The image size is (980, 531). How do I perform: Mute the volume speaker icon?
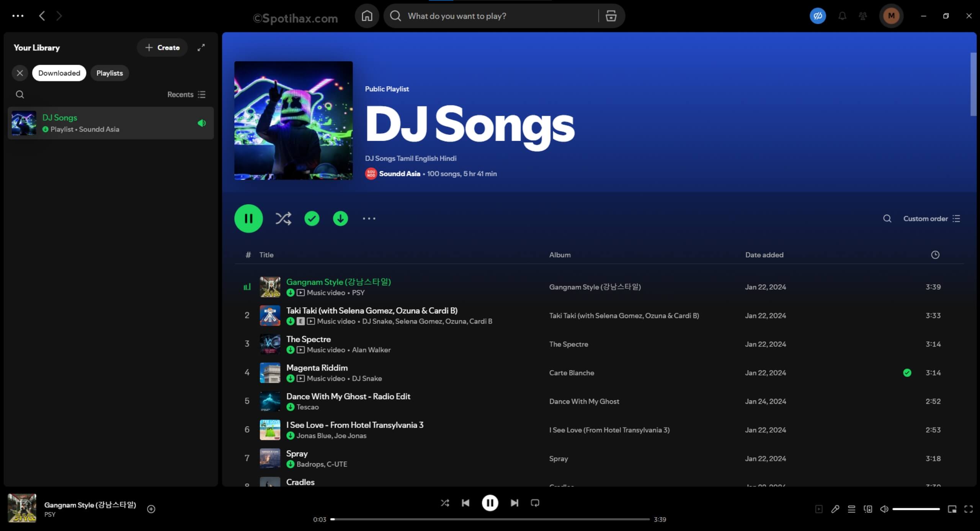pos(884,509)
